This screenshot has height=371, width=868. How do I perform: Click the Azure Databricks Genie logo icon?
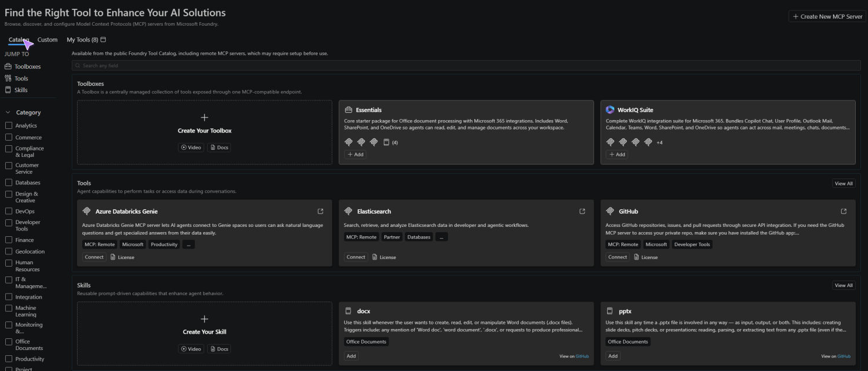coord(87,211)
